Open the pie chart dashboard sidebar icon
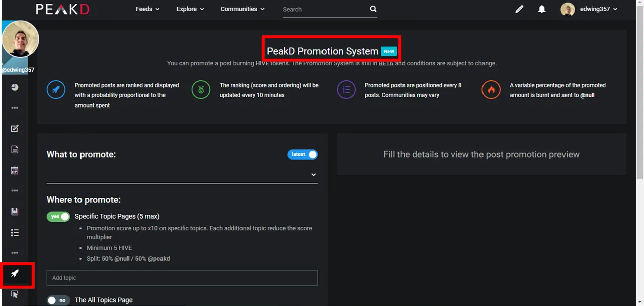The width and height of the screenshot is (644, 306). coord(15,87)
